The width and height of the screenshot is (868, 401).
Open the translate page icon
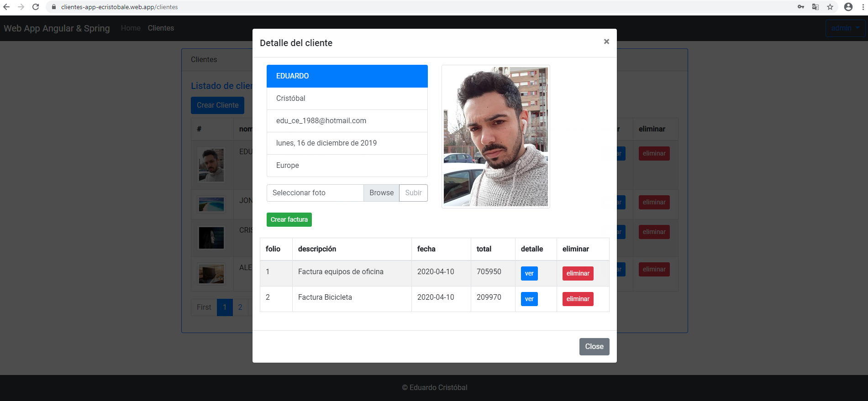815,7
